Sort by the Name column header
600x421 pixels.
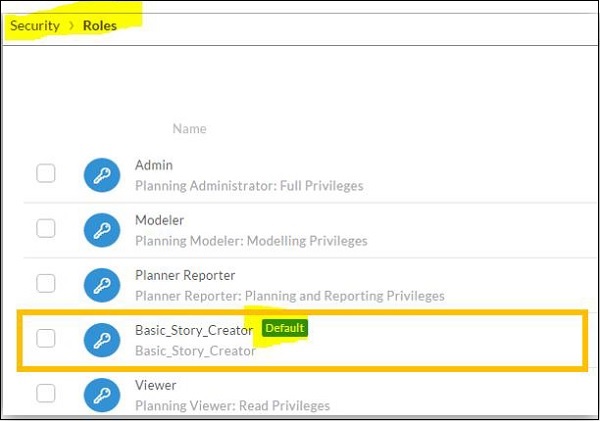(189, 129)
